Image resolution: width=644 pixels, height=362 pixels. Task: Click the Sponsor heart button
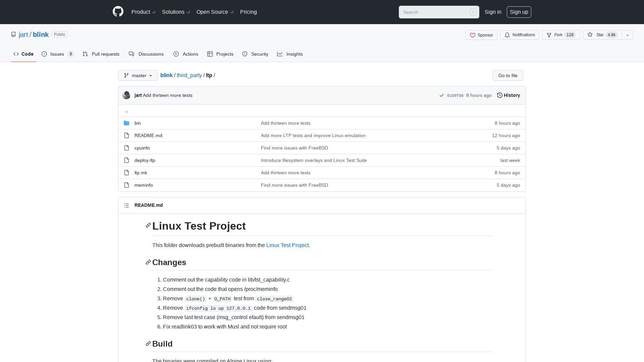coord(481,35)
